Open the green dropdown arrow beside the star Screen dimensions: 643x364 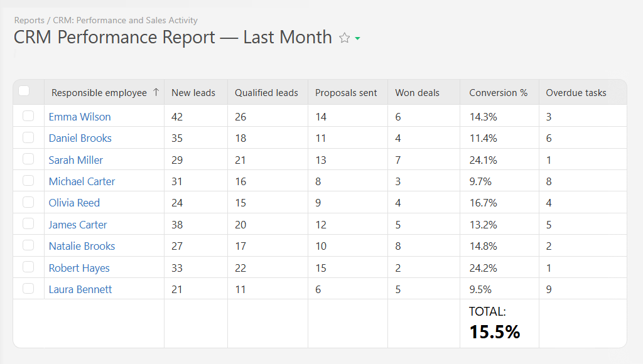coord(357,38)
